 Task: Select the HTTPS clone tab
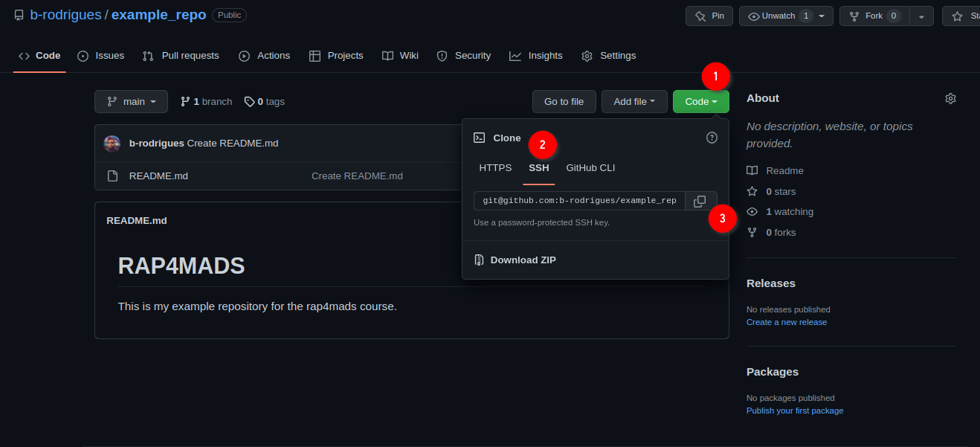495,168
